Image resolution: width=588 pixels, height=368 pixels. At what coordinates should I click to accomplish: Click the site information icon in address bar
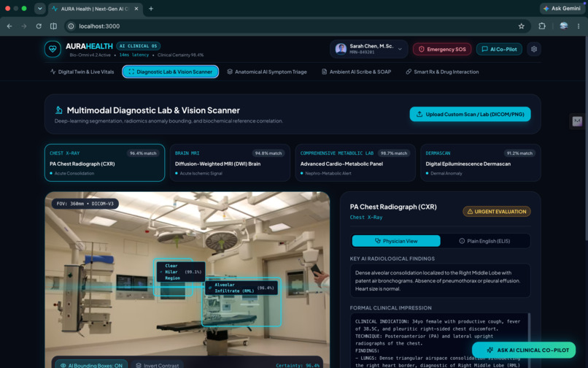pos(71,26)
